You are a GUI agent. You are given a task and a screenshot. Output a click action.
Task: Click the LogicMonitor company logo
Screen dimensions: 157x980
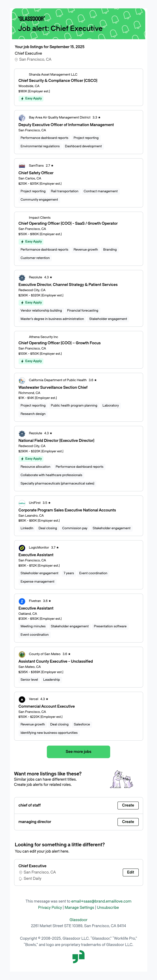[x=22, y=548]
